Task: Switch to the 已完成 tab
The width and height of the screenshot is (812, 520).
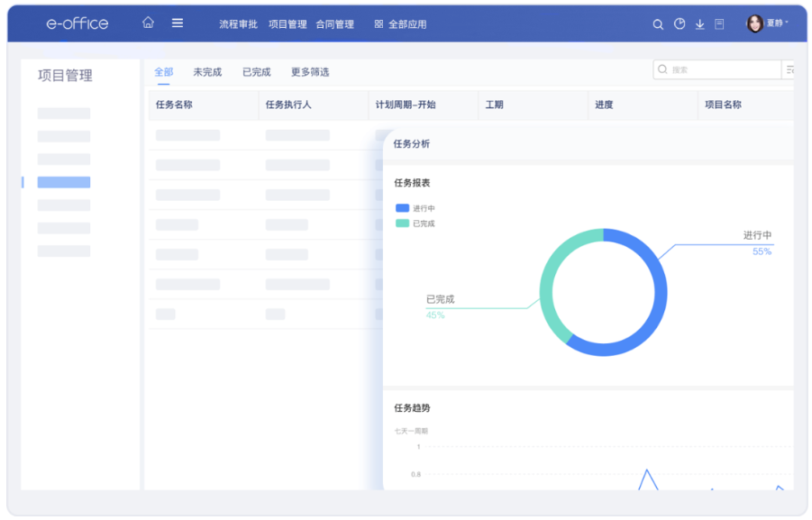Action: (x=256, y=72)
